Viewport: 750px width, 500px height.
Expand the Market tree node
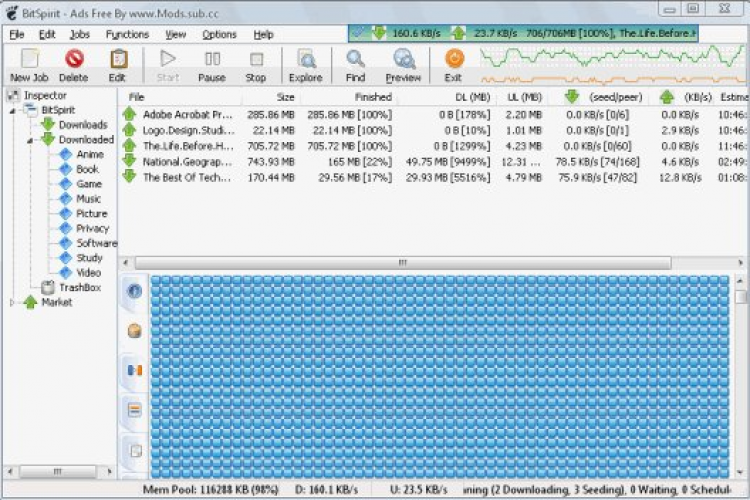[x=12, y=302]
